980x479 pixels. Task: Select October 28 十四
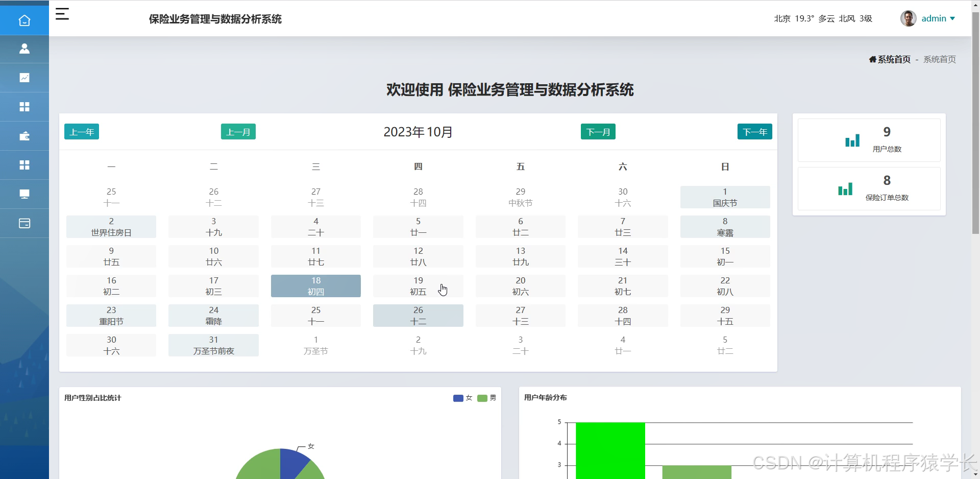(x=623, y=316)
